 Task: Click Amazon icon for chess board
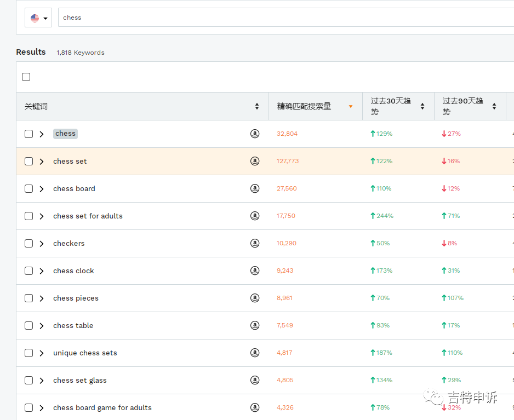[x=255, y=188]
